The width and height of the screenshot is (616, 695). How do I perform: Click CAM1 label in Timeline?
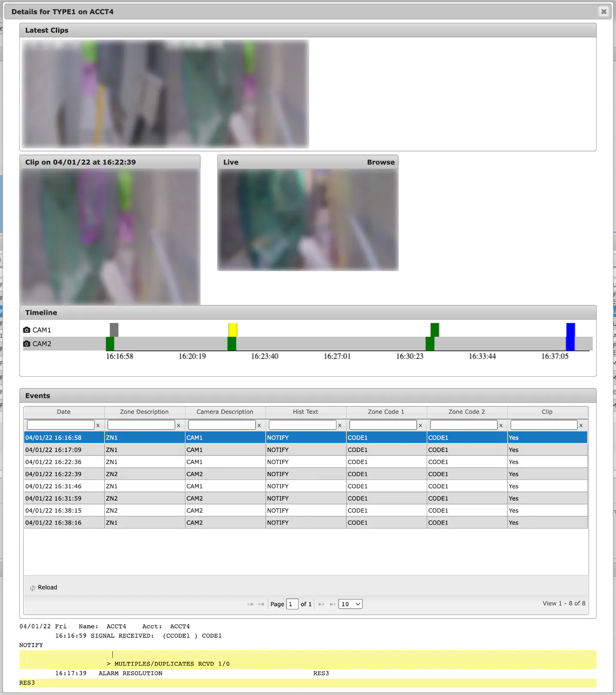click(x=42, y=330)
